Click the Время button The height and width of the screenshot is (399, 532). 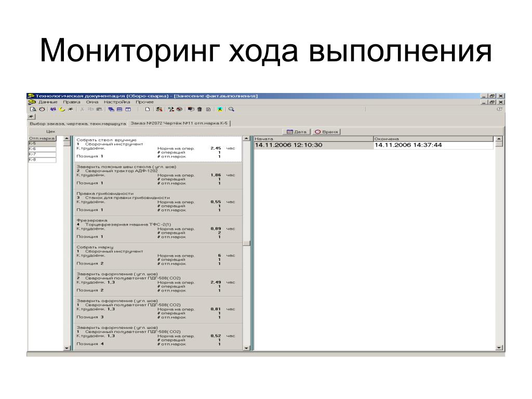click(x=326, y=131)
